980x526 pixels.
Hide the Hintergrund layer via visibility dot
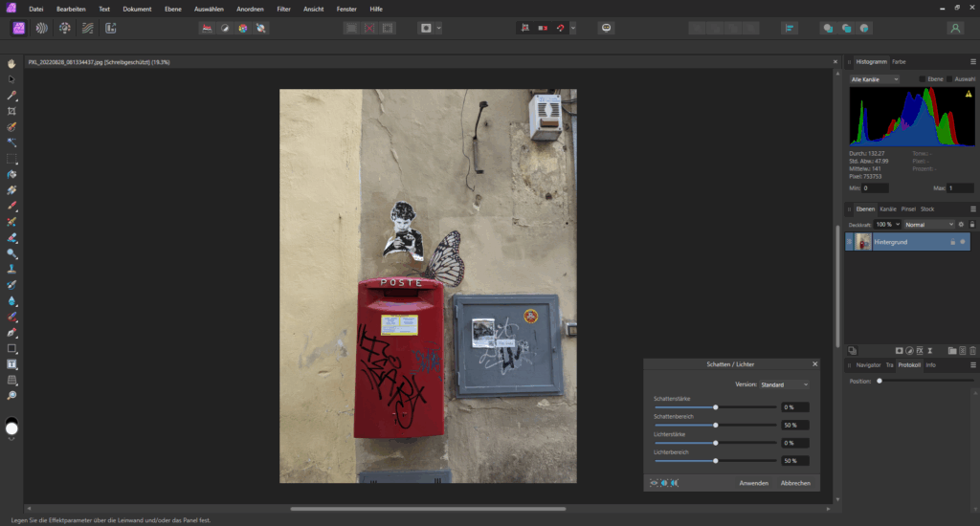point(963,242)
